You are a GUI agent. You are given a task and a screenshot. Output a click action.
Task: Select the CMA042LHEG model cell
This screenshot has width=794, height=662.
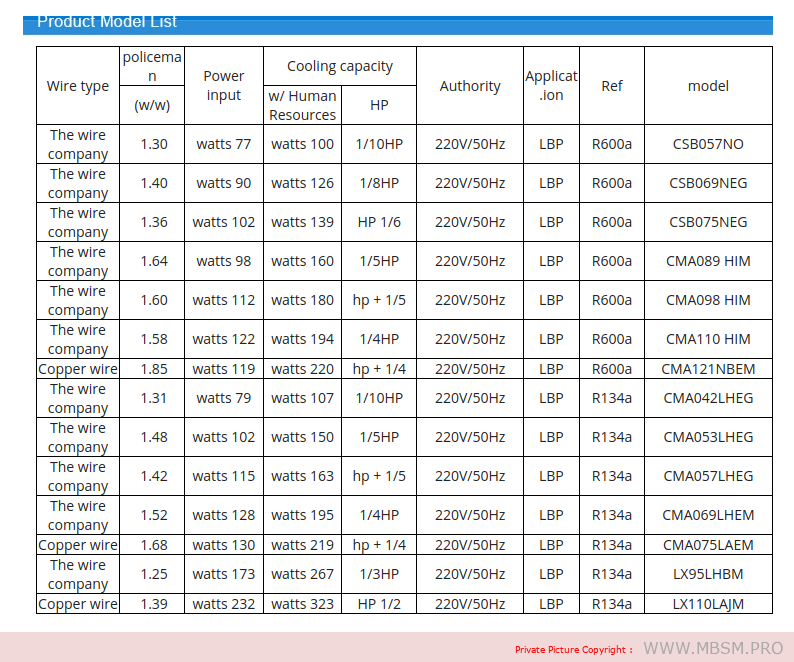coord(708,398)
